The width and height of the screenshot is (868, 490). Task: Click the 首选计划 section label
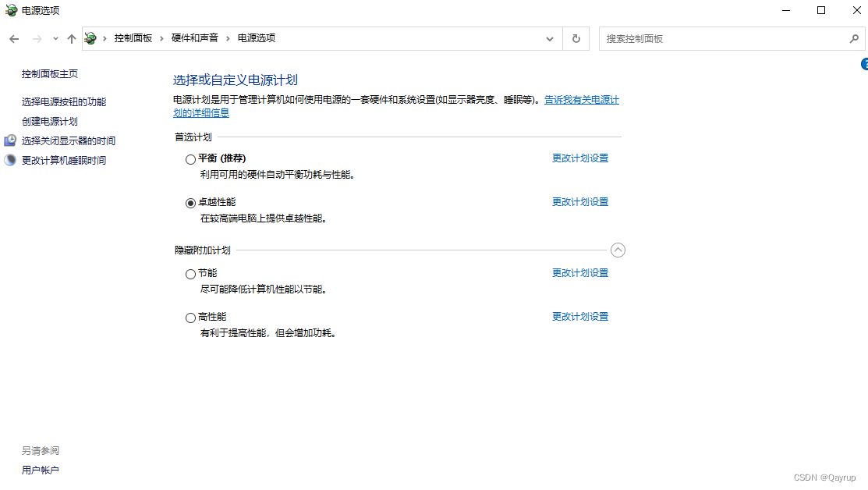pos(193,137)
